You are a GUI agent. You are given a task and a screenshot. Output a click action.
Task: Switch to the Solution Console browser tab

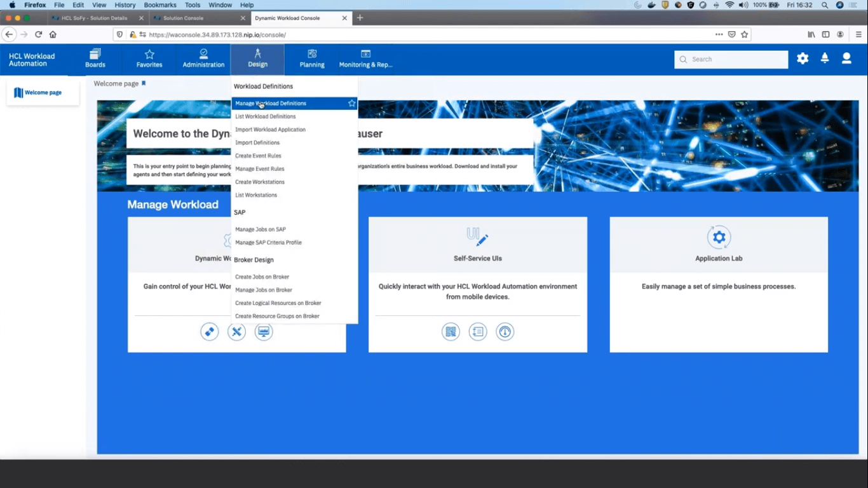[x=184, y=18]
